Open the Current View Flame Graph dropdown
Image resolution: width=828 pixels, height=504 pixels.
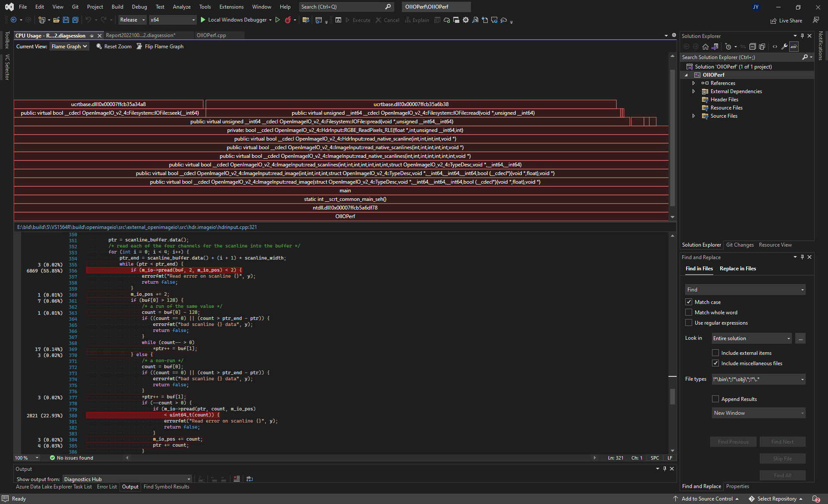tap(69, 46)
